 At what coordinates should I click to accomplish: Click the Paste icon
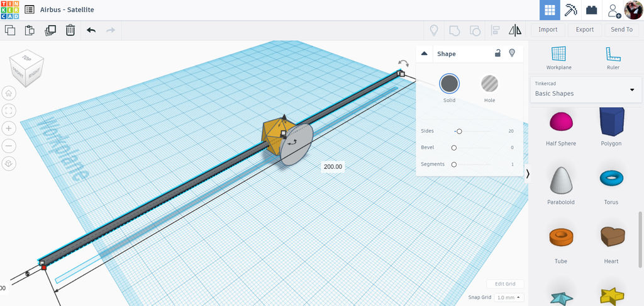[30, 30]
